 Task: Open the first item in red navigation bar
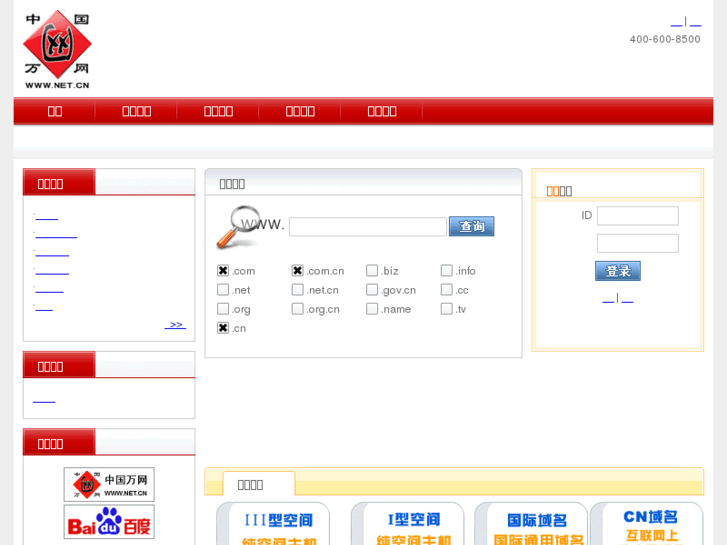point(55,111)
